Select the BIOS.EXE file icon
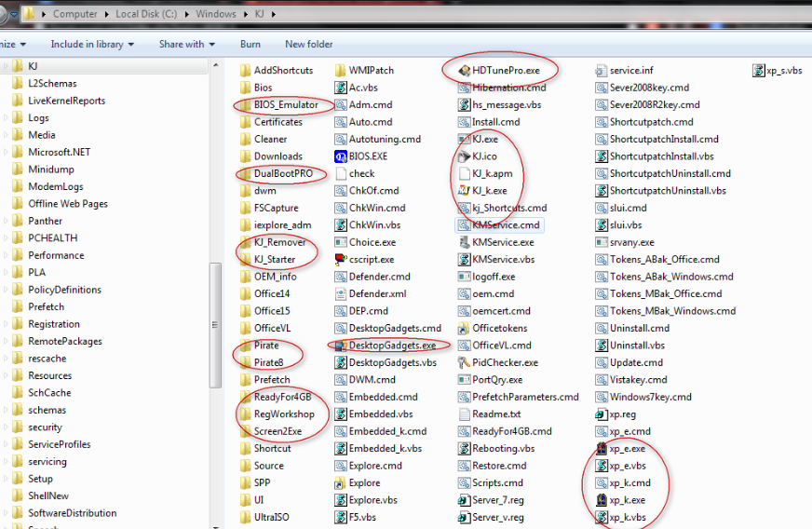 pos(341,156)
